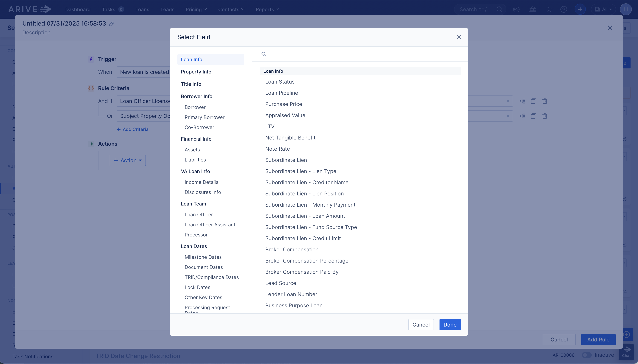Open the All organization dropdown

pyautogui.click(x=603, y=9)
